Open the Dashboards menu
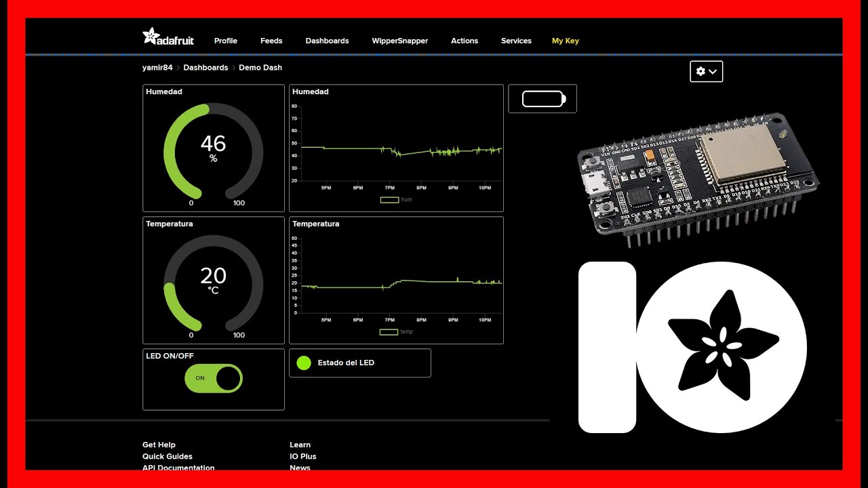The width and height of the screenshot is (868, 488). click(x=327, y=41)
